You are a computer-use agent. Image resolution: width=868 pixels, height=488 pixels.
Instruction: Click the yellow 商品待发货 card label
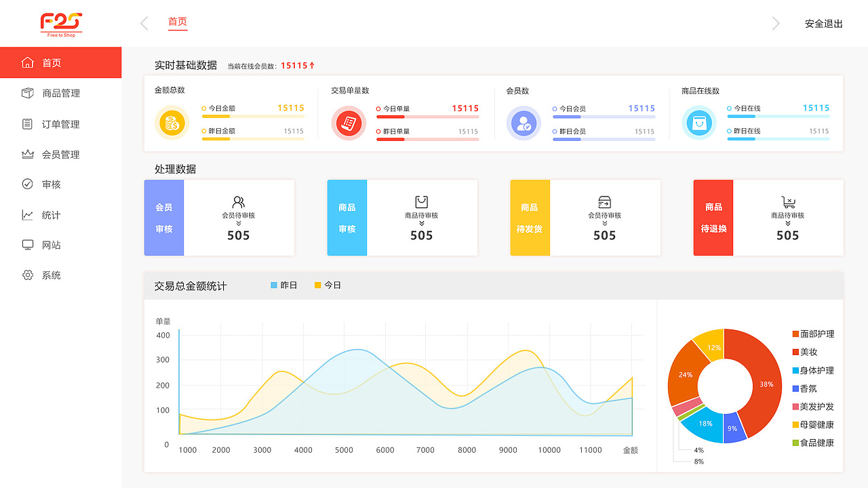coord(530,218)
